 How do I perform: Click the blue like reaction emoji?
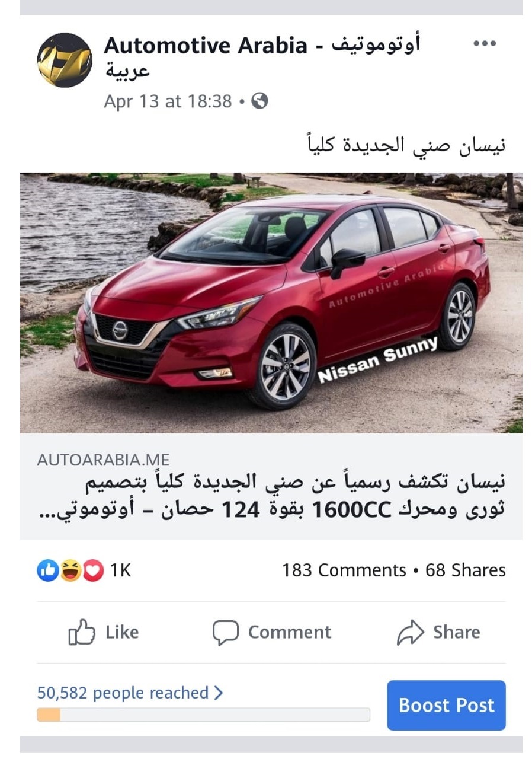coord(48,570)
